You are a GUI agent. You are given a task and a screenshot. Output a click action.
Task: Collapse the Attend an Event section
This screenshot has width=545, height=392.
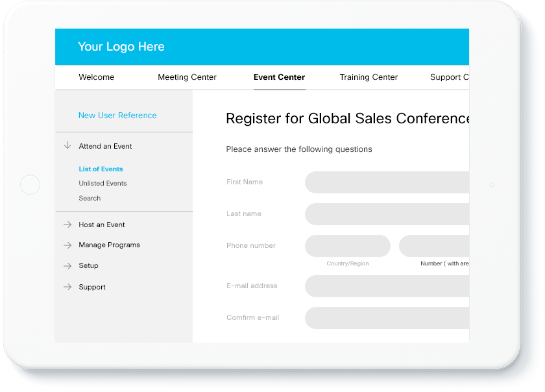pos(104,145)
